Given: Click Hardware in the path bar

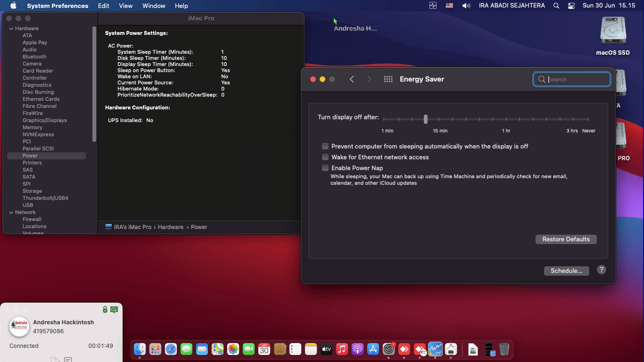Looking at the screenshot, I should point(171,227).
